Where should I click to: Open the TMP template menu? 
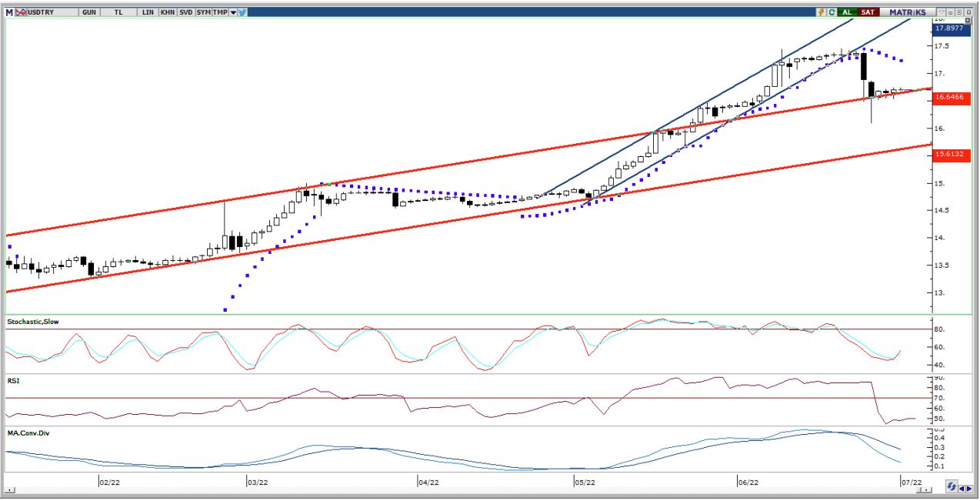tap(220, 12)
